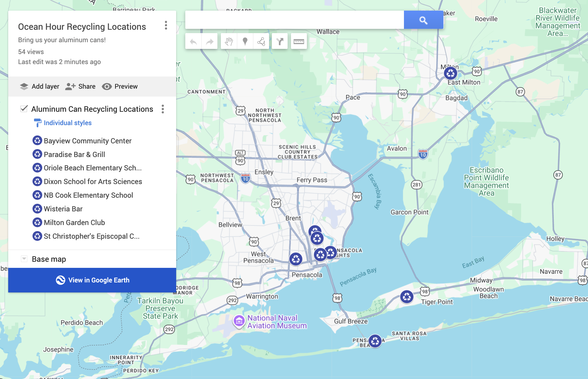This screenshot has width=588, height=379.
Task: Expand the Base map dropdown arrow
Action: coord(24,259)
